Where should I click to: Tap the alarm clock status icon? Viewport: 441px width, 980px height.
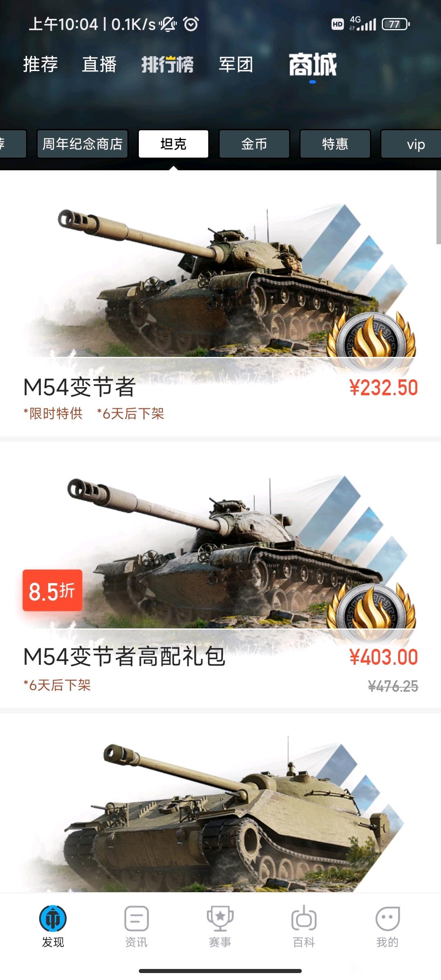pos(191,24)
